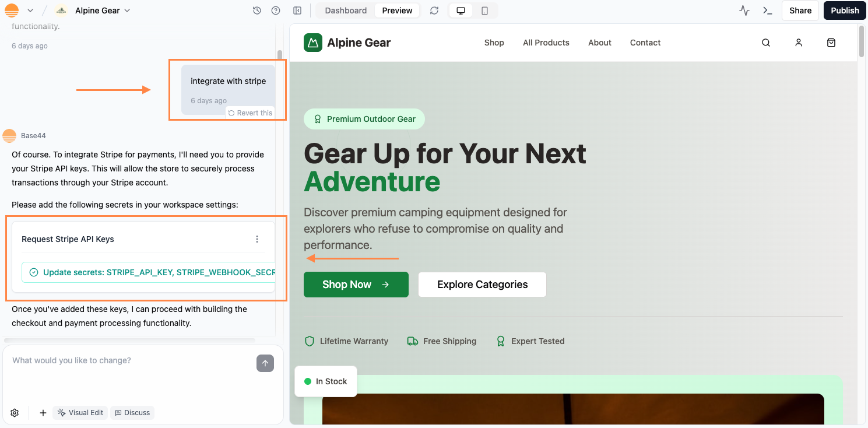This screenshot has width=868, height=428.
Task: Switch to the Preview tab
Action: [397, 10]
